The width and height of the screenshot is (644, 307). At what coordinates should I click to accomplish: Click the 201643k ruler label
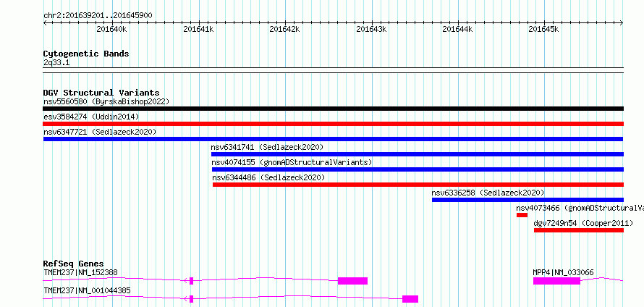click(x=371, y=30)
